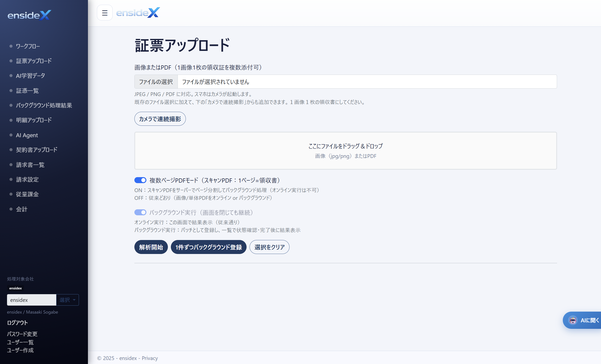This screenshot has height=364, width=601.
Task: Open 証憑一覧 in the sidebar
Action: pyautogui.click(x=27, y=91)
